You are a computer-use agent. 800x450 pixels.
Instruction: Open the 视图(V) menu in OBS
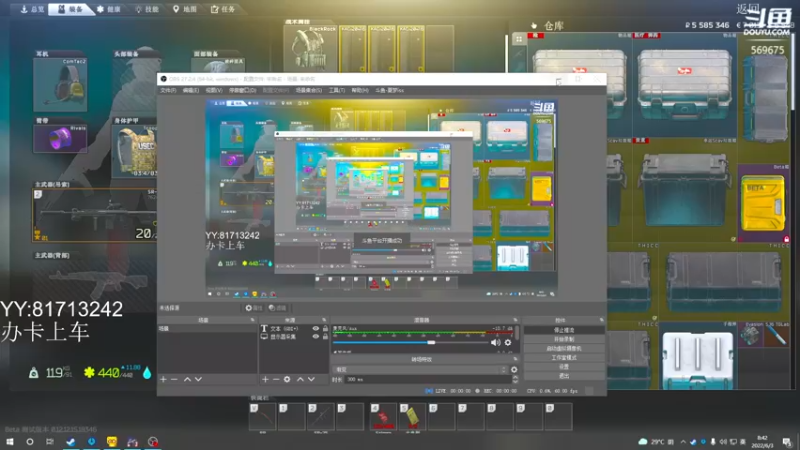pyautogui.click(x=214, y=90)
